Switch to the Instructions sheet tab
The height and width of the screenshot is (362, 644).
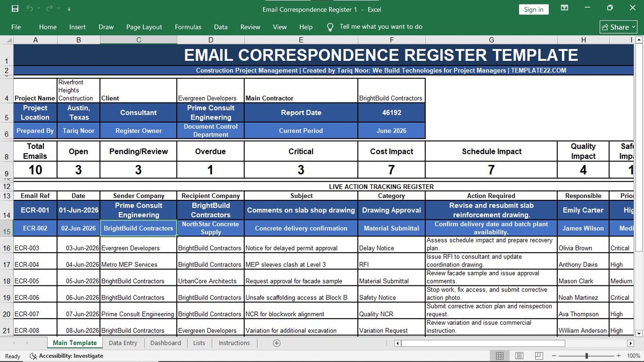(234, 343)
